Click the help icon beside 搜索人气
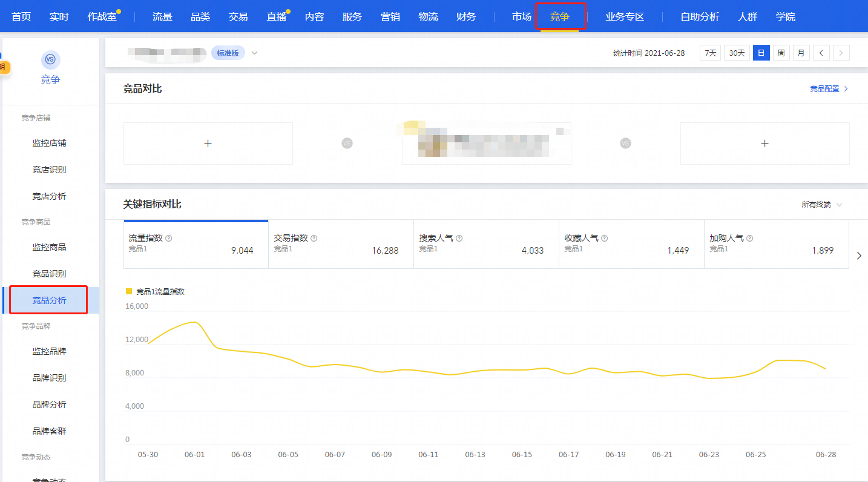The height and width of the screenshot is (482, 868). pyautogui.click(x=459, y=239)
